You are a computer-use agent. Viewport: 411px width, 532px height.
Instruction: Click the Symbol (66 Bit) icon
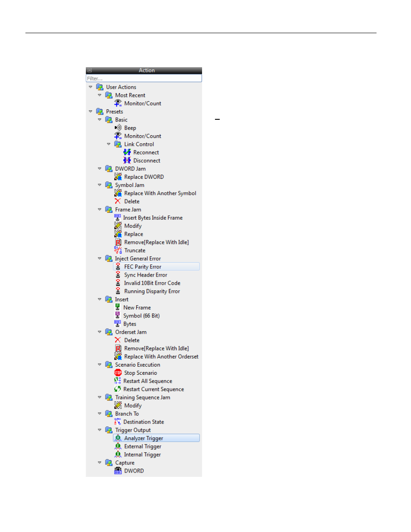[118, 316]
